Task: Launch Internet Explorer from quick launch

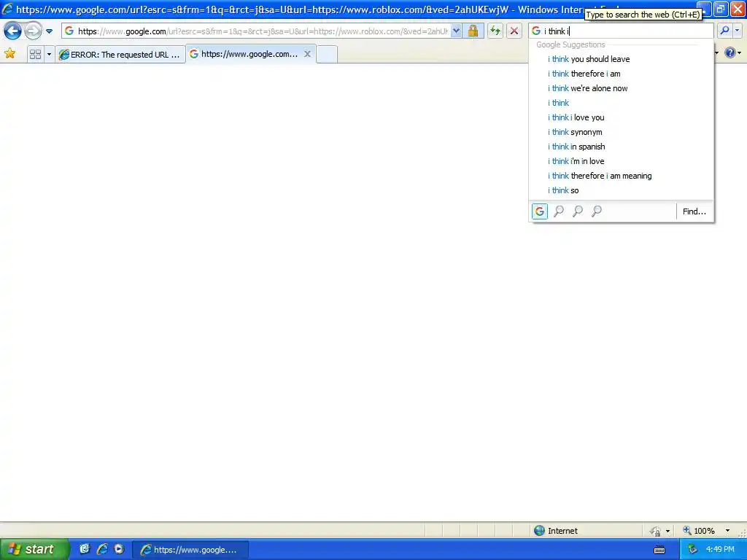Action: [102, 549]
